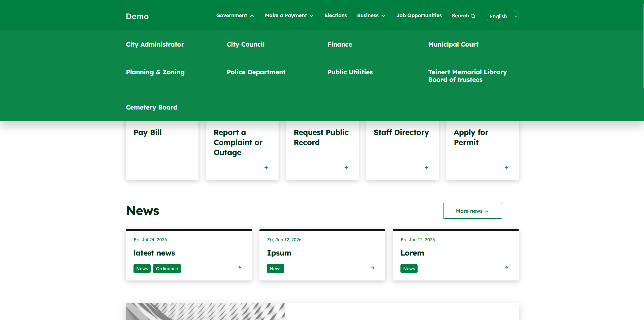Open Job Opportunities in the navigation
The height and width of the screenshot is (320, 644).
tap(419, 15)
